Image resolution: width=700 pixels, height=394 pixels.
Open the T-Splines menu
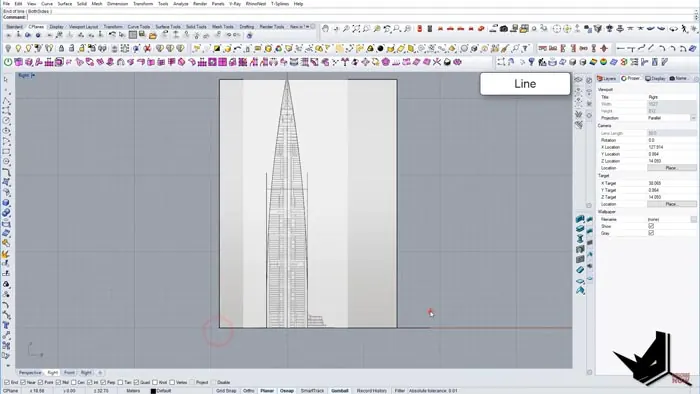(280, 4)
